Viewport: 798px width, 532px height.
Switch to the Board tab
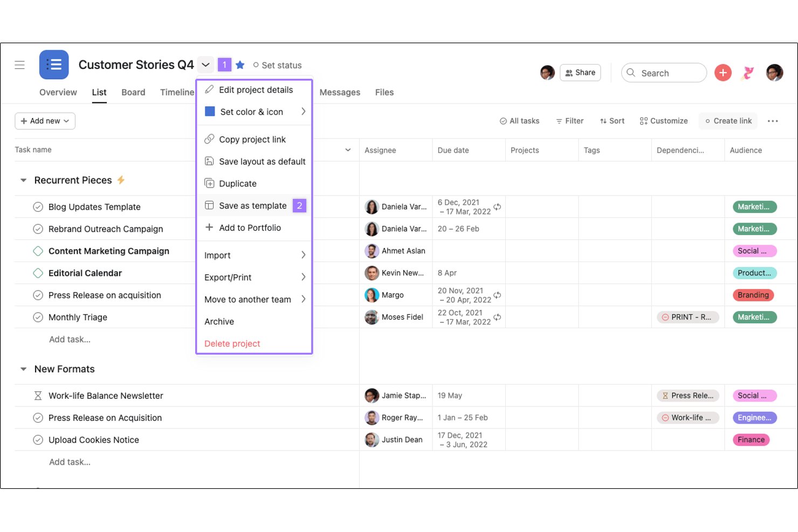133,92
